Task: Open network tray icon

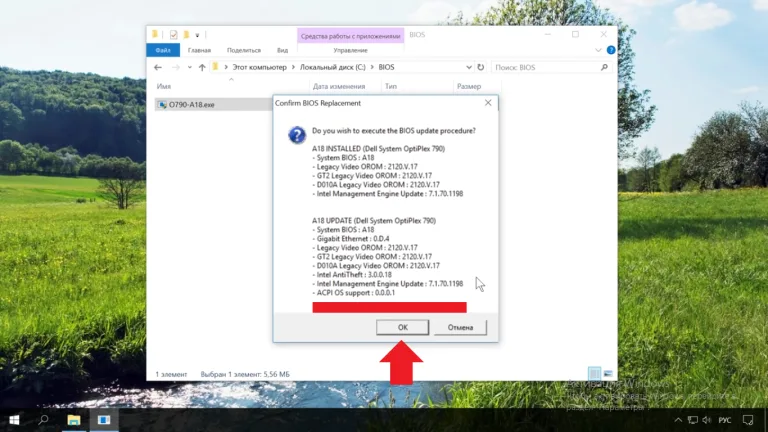Action: coord(693,420)
